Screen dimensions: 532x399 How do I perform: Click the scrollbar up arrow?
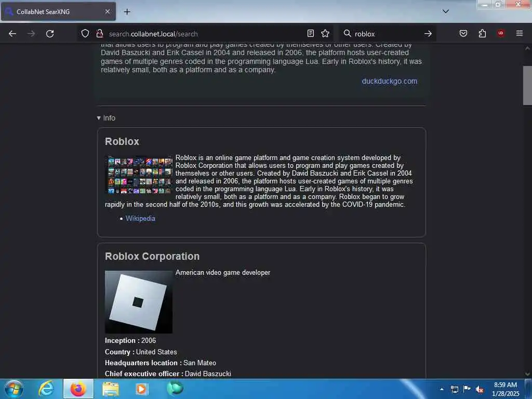[x=527, y=48]
